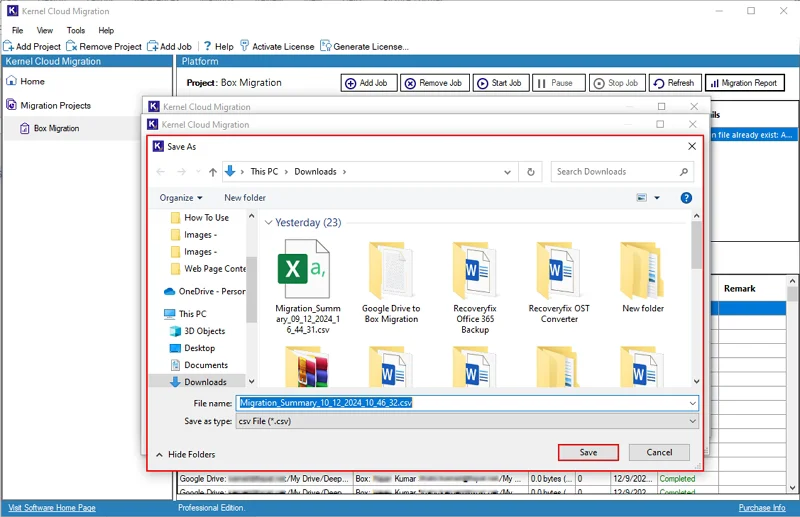Click Remove Job button
800x517 pixels.
click(435, 83)
